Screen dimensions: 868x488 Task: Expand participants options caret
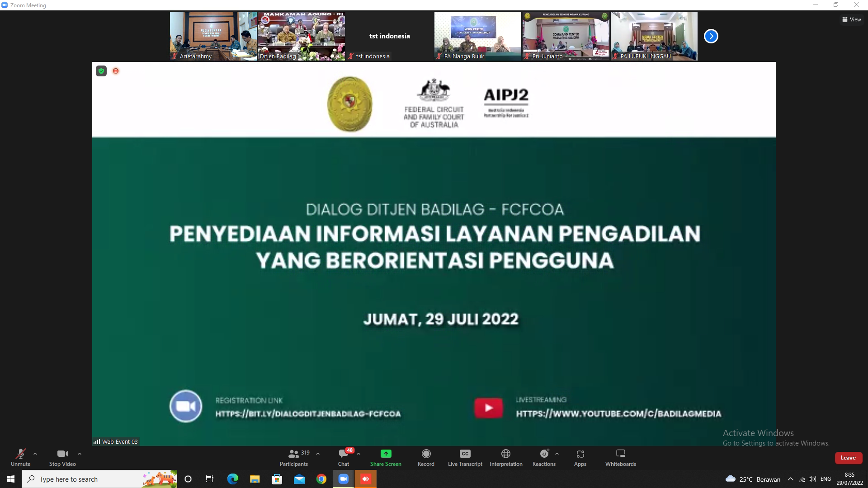coord(318,454)
